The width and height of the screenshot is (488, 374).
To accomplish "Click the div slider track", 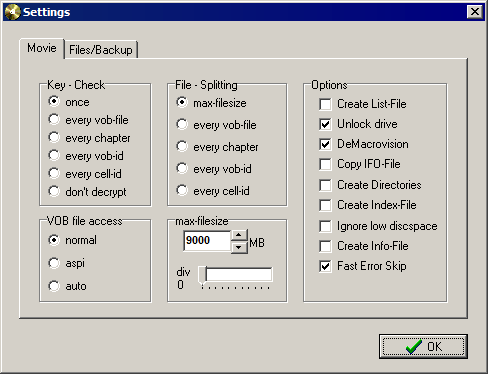I will click(235, 275).
